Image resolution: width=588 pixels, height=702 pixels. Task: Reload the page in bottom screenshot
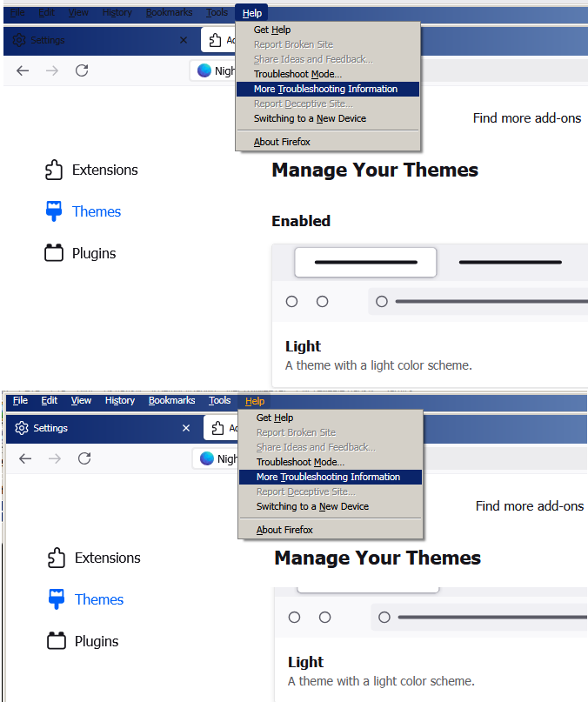(x=84, y=458)
